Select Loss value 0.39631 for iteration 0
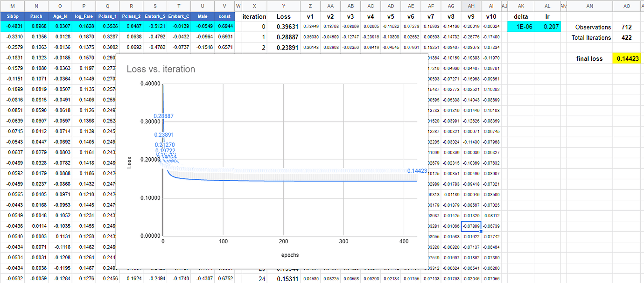 pos(287,27)
